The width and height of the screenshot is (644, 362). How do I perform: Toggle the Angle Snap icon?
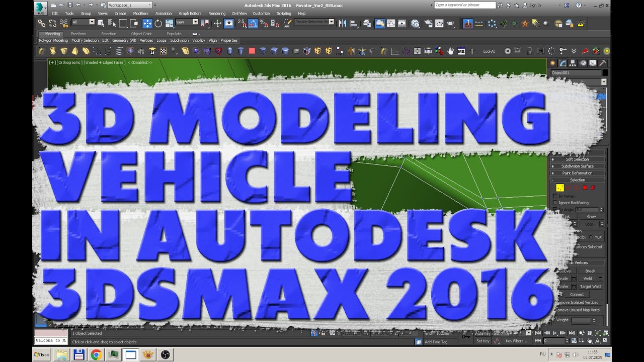point(253,23)
